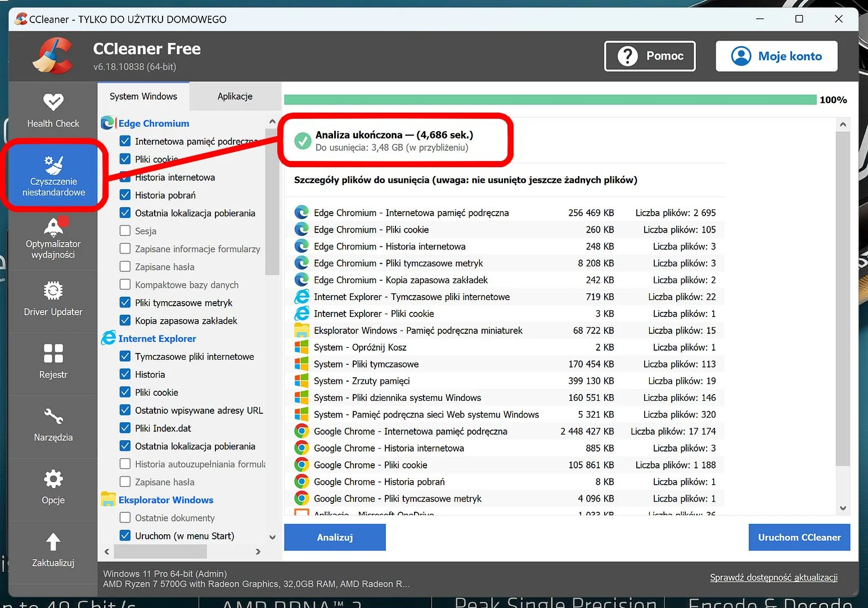Click Internet Explorer group icon in tree

coord(108,338)
